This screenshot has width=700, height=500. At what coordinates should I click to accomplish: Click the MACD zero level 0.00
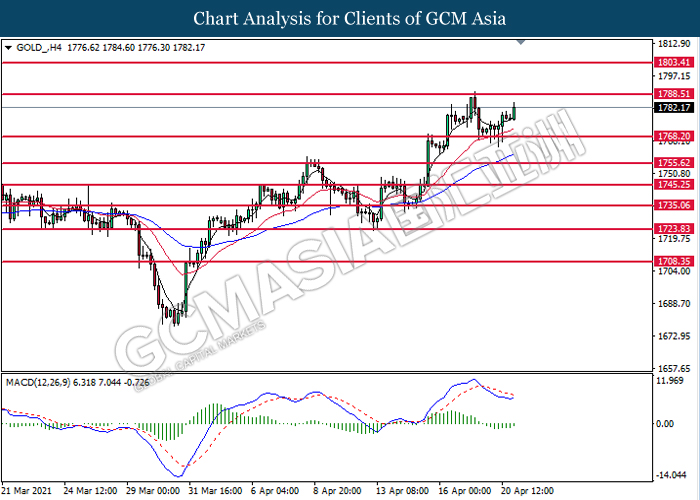pos(665,424)
